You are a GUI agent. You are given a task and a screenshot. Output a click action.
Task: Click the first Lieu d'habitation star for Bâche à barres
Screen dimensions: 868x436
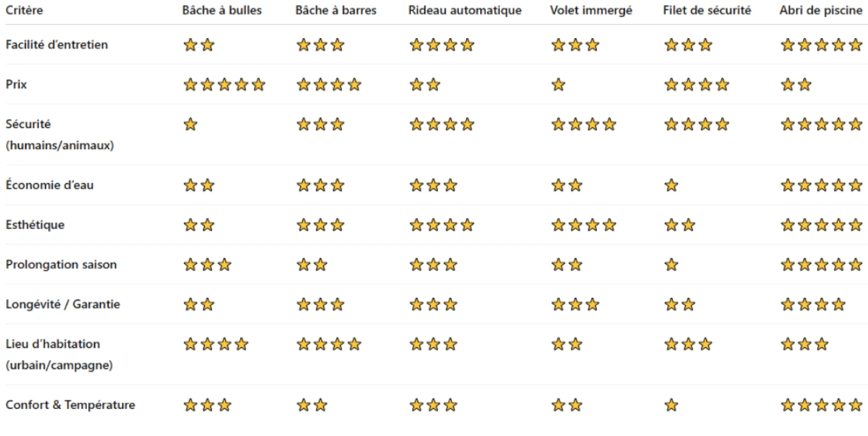(303, 344)
